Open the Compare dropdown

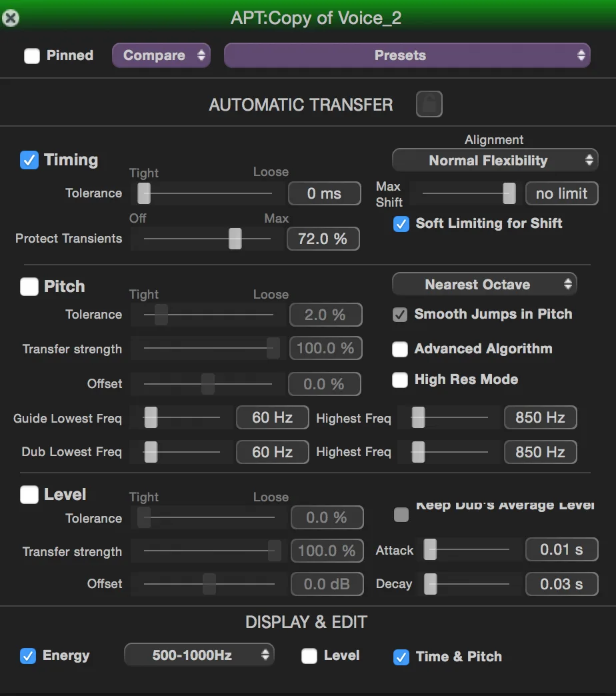click(x=161, y=56)
